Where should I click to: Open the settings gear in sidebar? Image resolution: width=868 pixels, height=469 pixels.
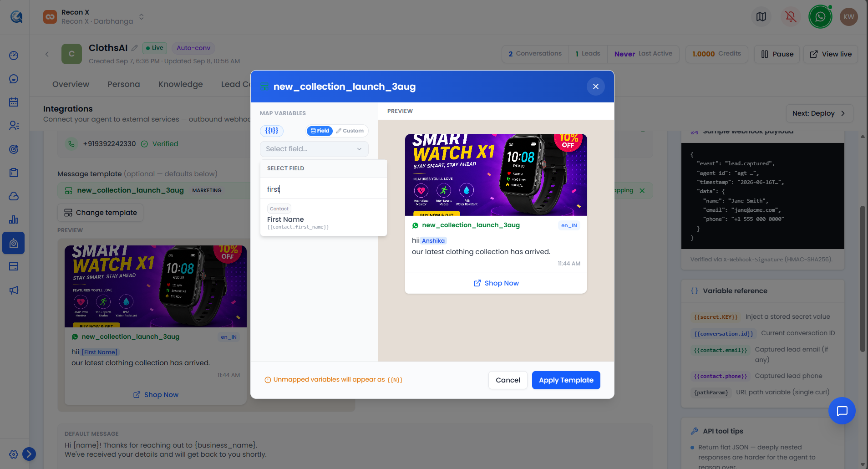14,454
